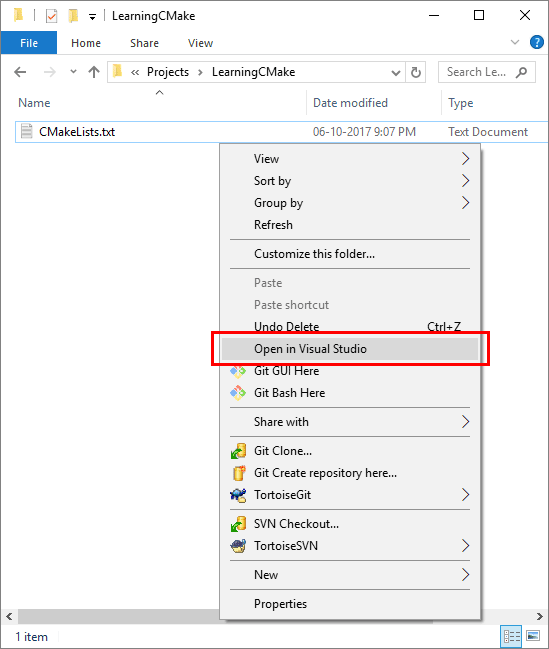Screen dimensions: 549x649
Task: Switch to large thumbnails view icon
Action: (533, 635)
